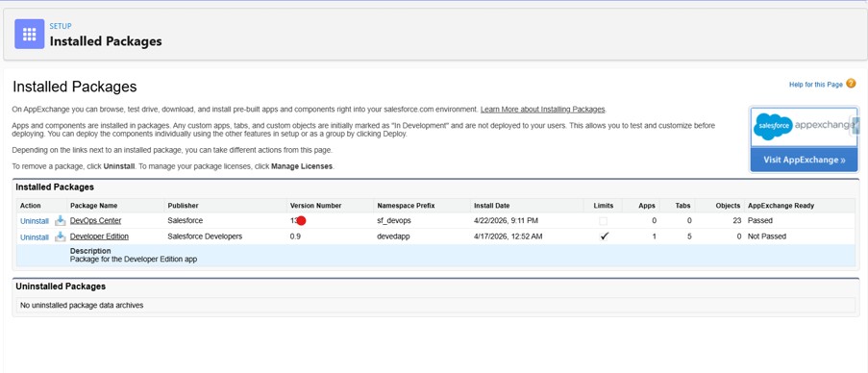Open Learn More about Installing Packages

click(x=542, y=109)
